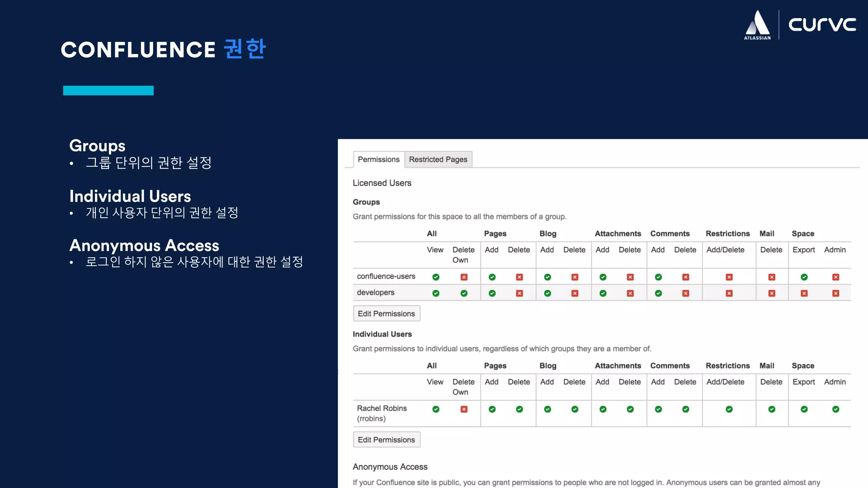Click developers Attachments Delete cross icon
Screen dimensions: 868x488
pos(631,293)
